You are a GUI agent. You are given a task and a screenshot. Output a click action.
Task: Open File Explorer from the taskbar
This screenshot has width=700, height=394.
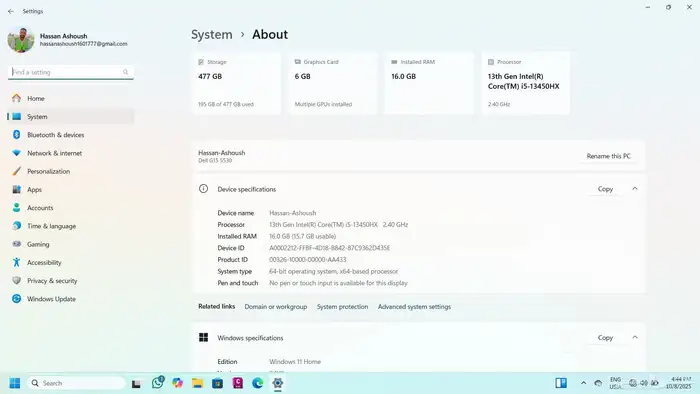click(x=197, y=383)
